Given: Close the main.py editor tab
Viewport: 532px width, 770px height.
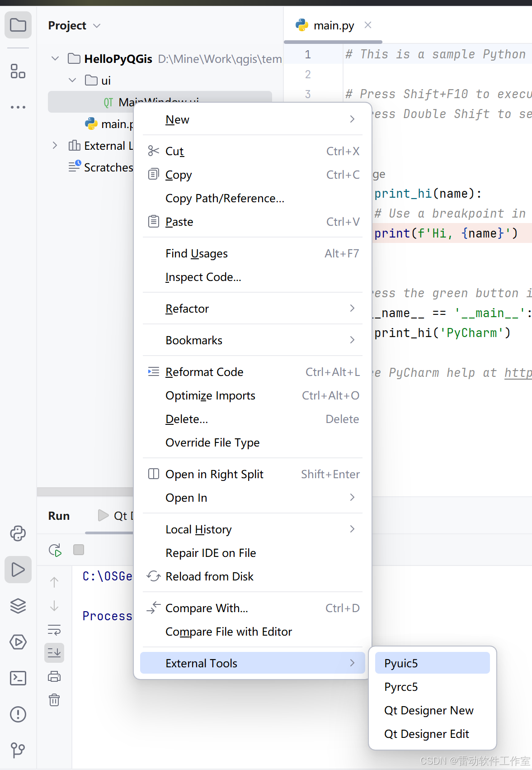Looking at the screenshot, I should click(x=368, y=25).
